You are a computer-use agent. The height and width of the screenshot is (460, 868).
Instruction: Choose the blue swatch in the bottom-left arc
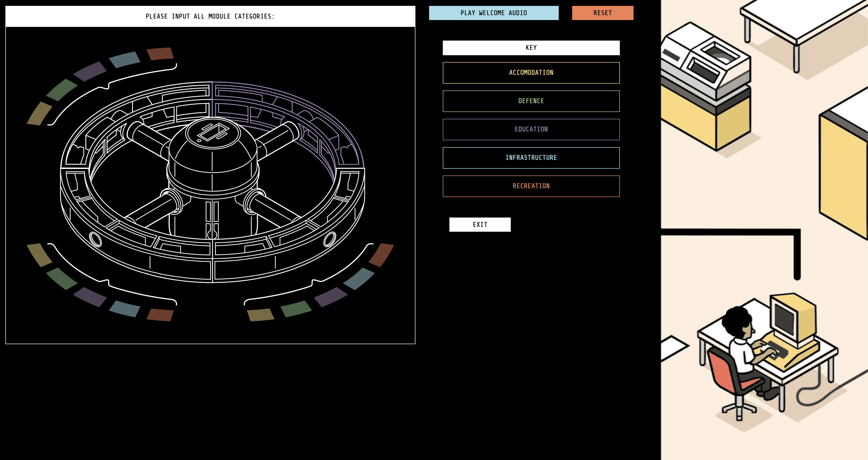[x=124, y=308]
